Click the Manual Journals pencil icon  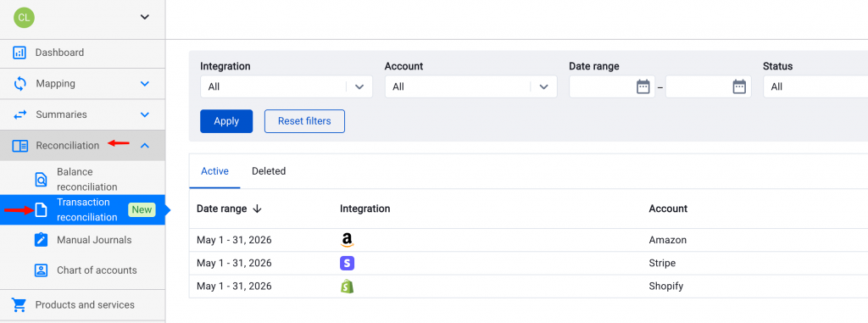pyautogui.click(x=41, y=240)
